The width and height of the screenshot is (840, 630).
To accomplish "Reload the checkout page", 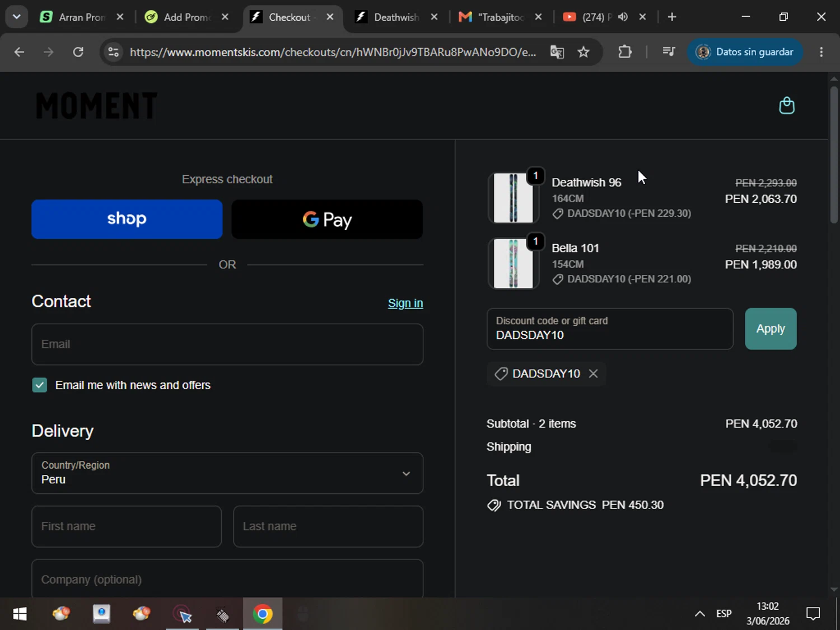I will (x=78, y=52).
